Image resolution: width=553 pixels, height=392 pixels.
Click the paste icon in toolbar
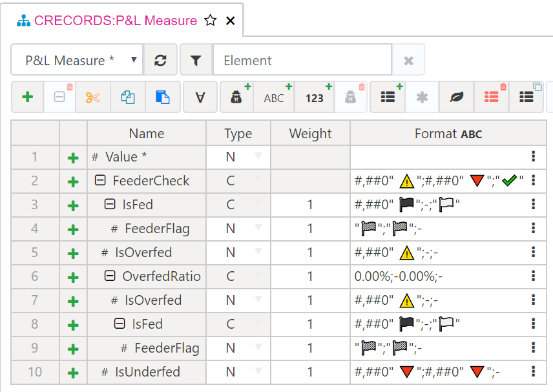163,98
